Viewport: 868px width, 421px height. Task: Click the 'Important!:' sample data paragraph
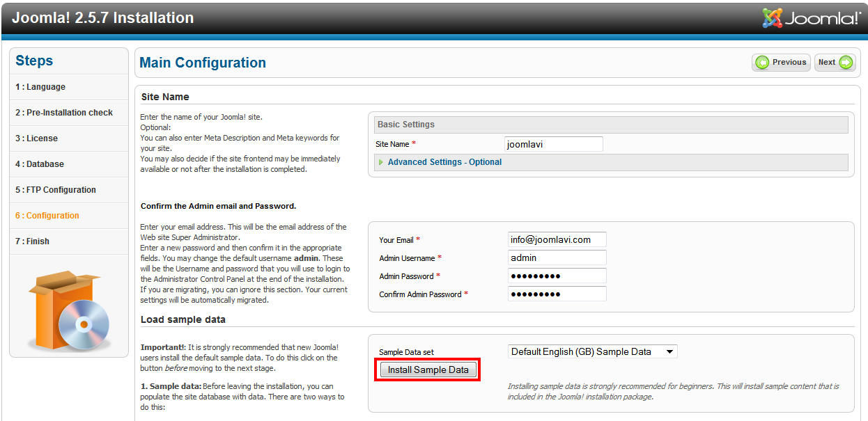[x=240, y=358]
